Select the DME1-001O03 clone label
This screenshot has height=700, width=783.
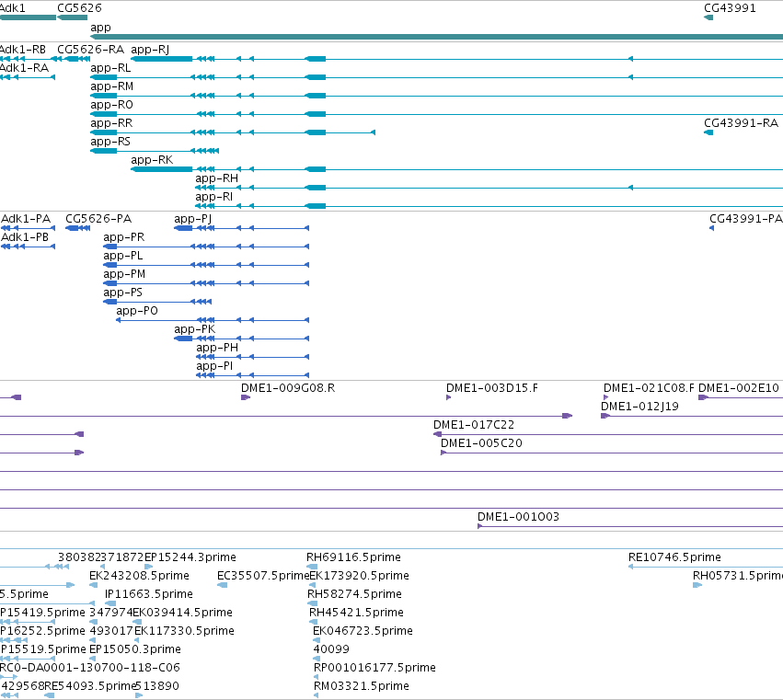[x=518, y=517]
